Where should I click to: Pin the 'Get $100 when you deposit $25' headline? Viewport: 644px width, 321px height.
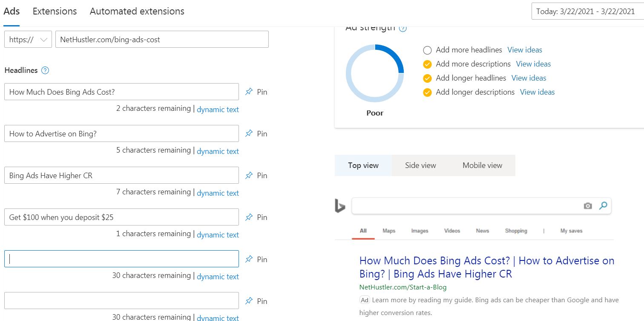coord(256,217)
